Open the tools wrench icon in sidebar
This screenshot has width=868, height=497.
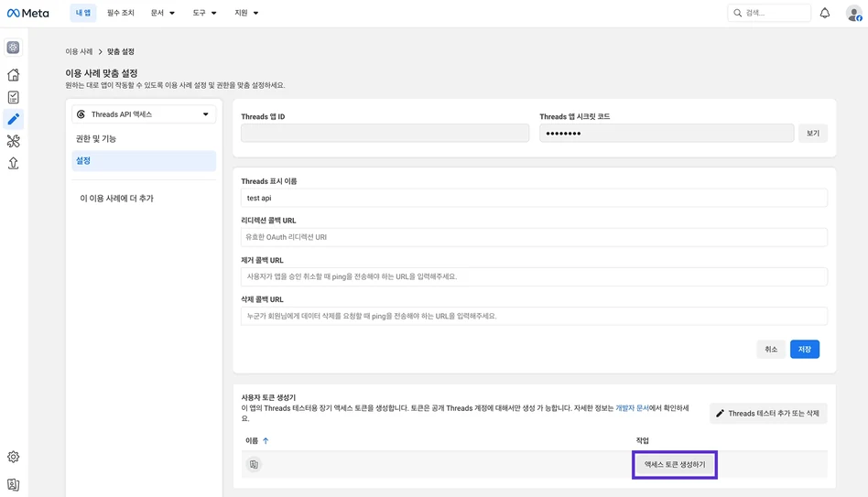[x=14, y=141]
